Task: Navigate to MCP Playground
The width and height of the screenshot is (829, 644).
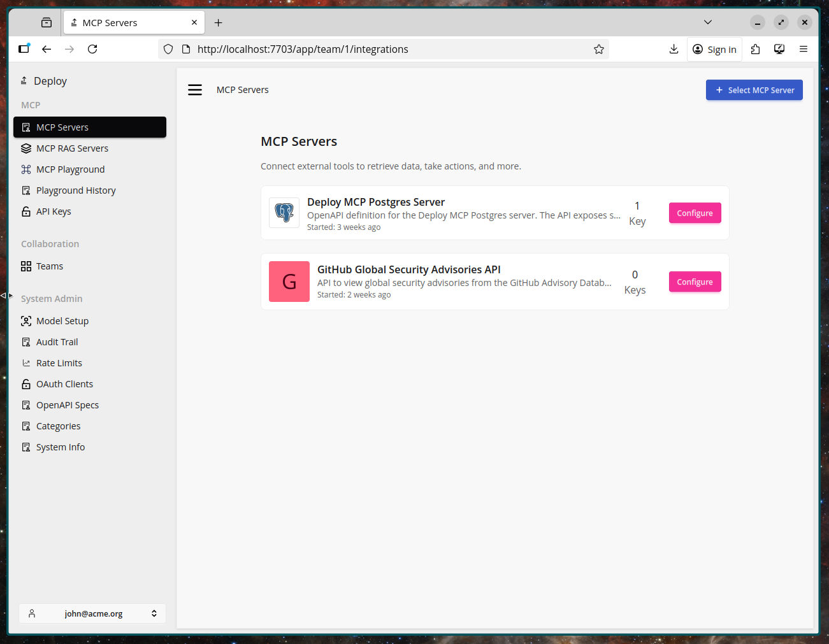Action: click(x=70, y=169)
